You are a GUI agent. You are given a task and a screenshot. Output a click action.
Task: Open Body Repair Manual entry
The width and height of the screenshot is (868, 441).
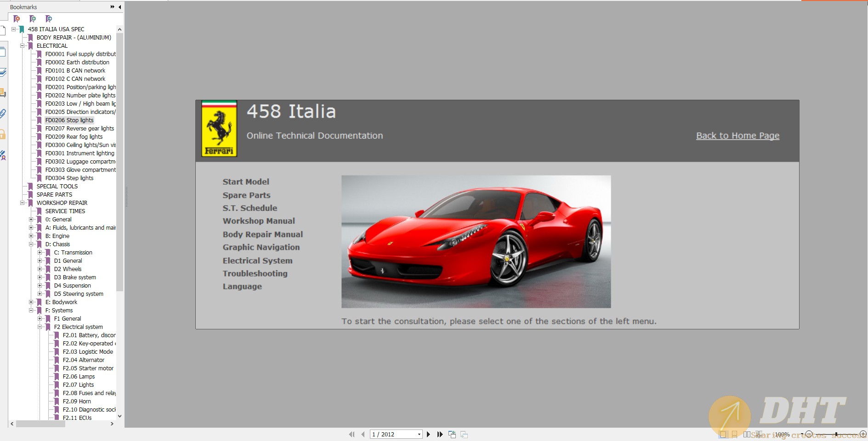tap(263, 234)
